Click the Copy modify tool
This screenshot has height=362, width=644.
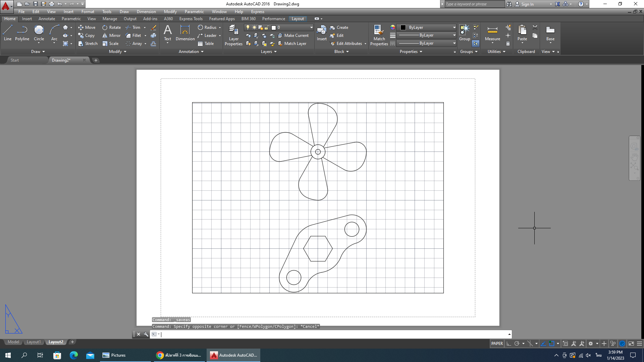[x=87, y=36]
